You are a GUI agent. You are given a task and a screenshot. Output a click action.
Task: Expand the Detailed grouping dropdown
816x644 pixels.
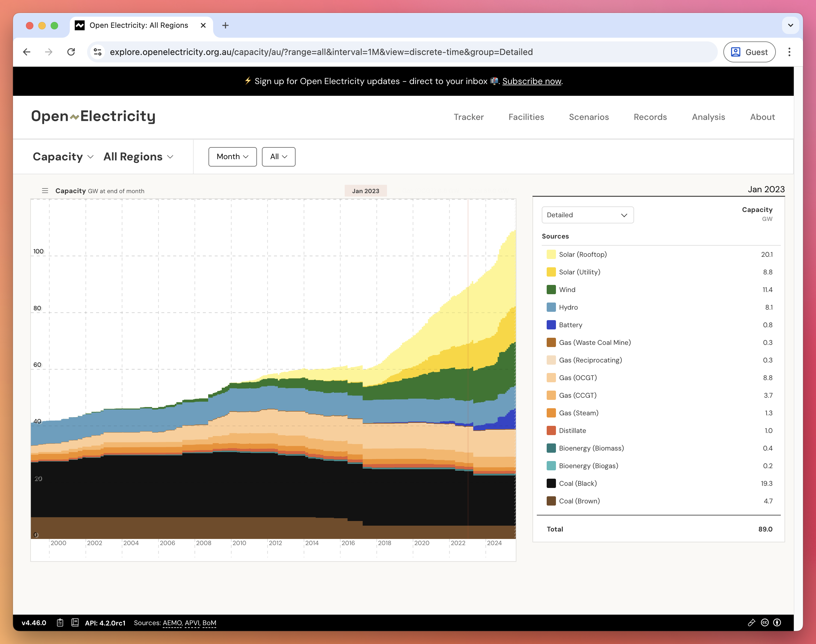coord(587,215)
